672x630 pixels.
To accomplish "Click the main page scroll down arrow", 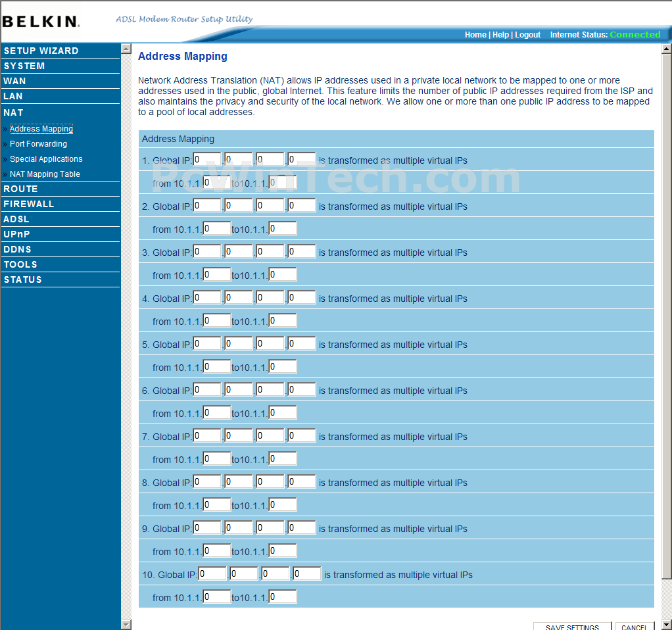I will click(667, 625).
